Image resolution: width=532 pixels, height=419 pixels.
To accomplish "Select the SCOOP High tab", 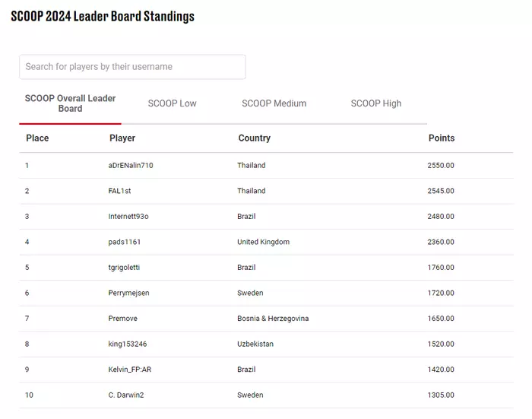I will pyautogui.click(x=376, y=103).
